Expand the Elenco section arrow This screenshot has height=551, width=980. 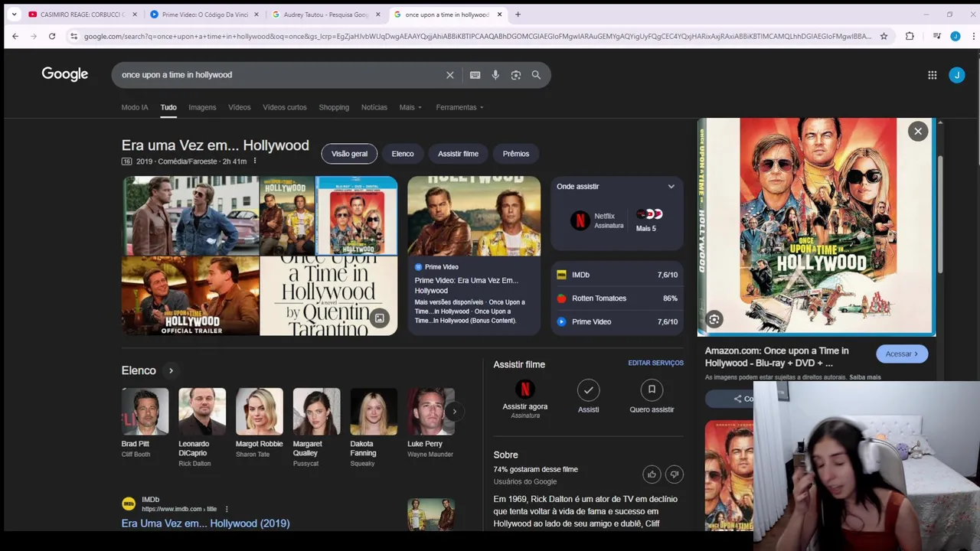point(171,370)
